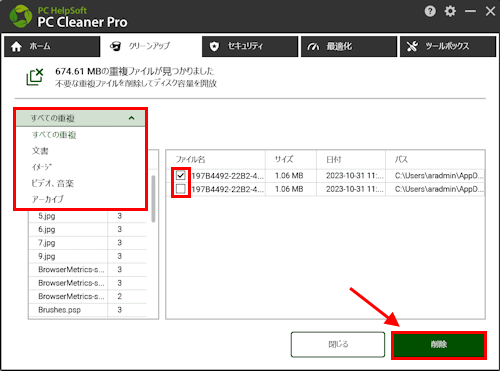Switch to ホーム tab
Screen dimensions: 500x371
click(52, 46)
